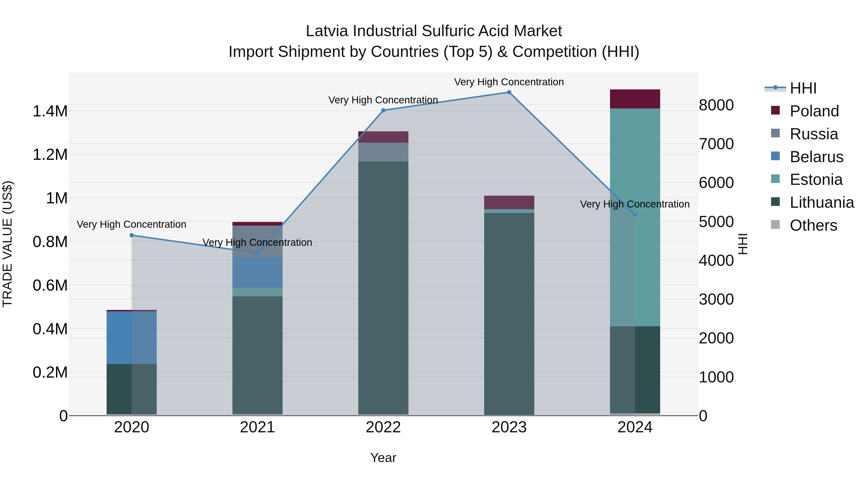Viewport: 868px width, 488px height.
Task: Click the 2020 Lithuania bar segment
Action: (x=132, y=389)
